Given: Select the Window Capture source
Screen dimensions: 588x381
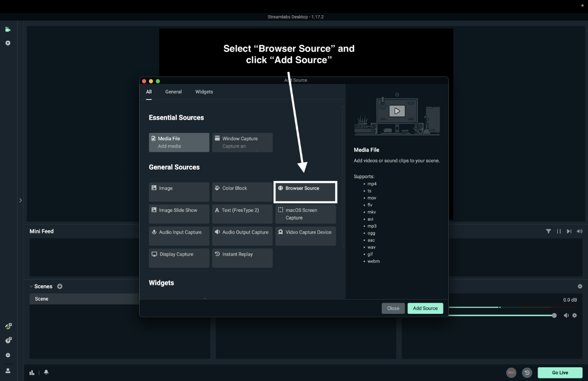Looking at the screenshot, I should [242, 142].
